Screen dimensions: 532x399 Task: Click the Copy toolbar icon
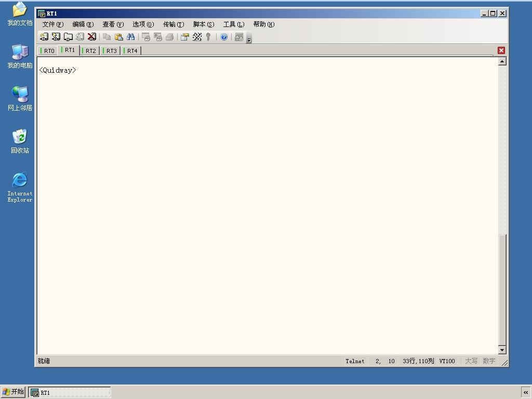[107, 37]
